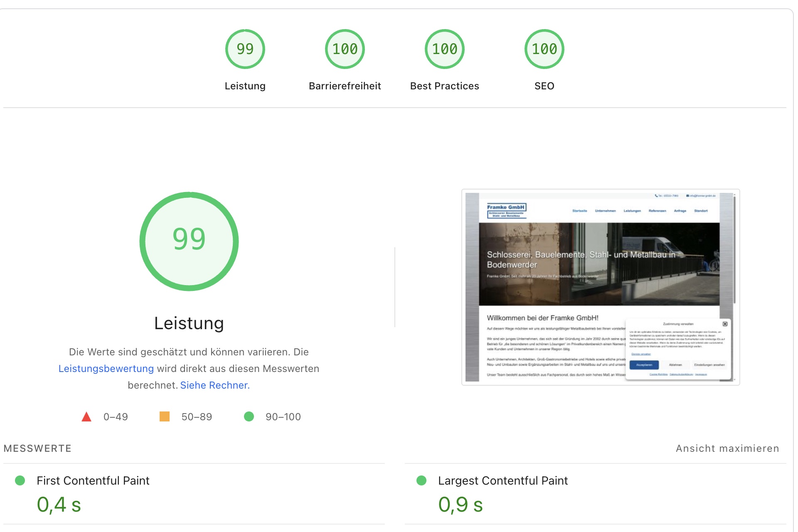
Task: Click the phone icon in the thumbnail header
Action: point(657,196)
